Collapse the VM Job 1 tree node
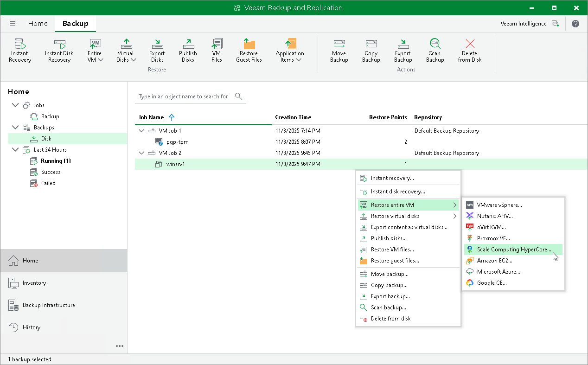The image size is (588, 365). click(141, 131)
